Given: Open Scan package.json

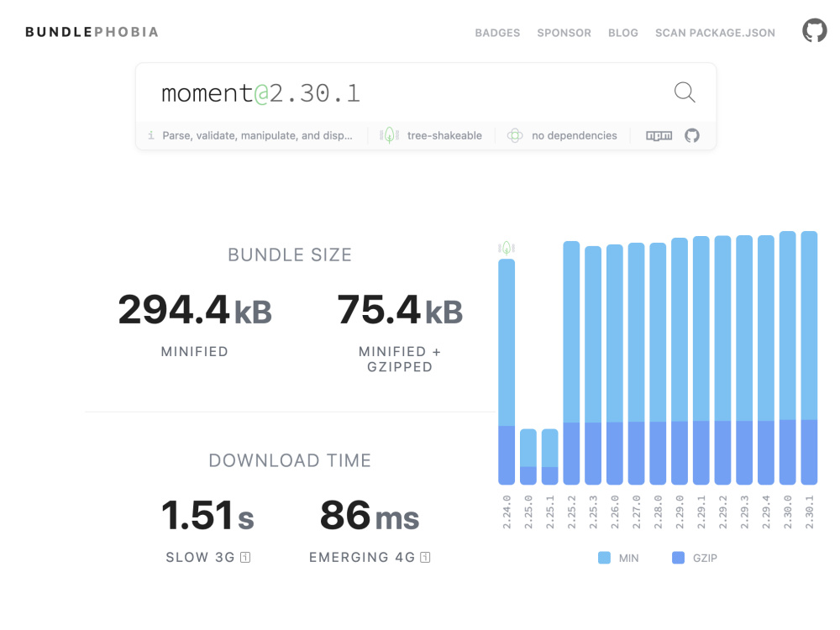Looking at the screenshot, I should pyautogui.click(x=715, y=33).
